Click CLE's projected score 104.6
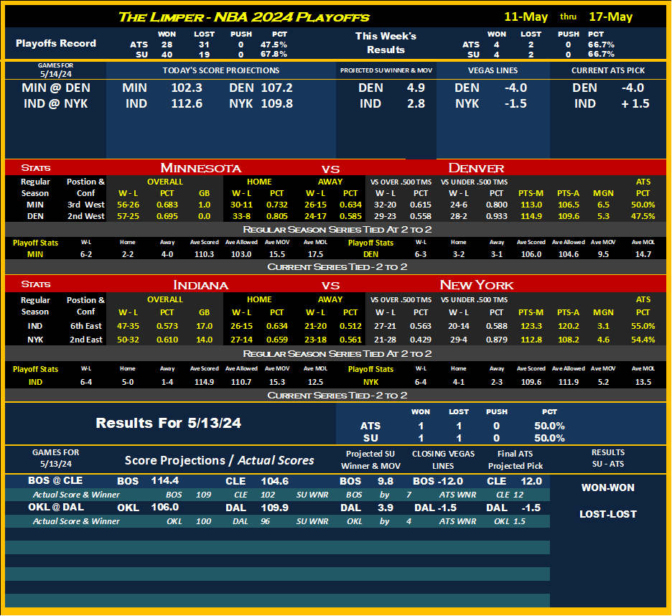Image resolution: width=672 pixels, height=616 pixels. pyautogui.click(x=275, y=482)
